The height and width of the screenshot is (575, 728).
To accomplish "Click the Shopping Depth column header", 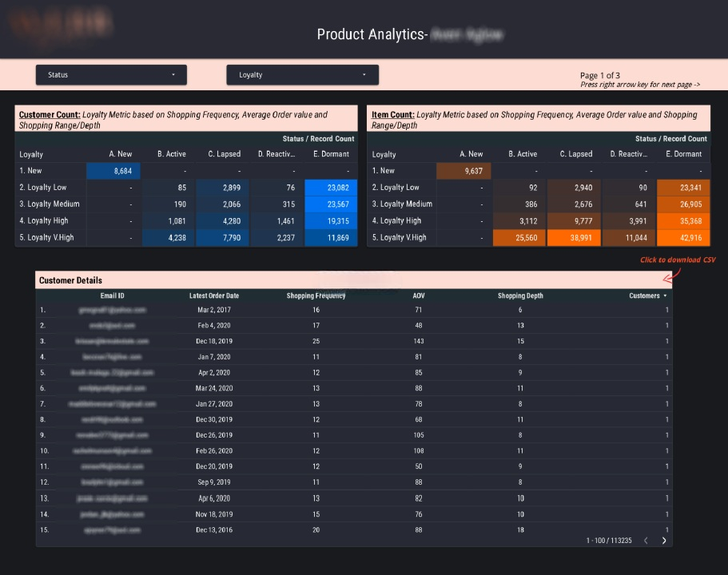I will [x=519, y=295].
